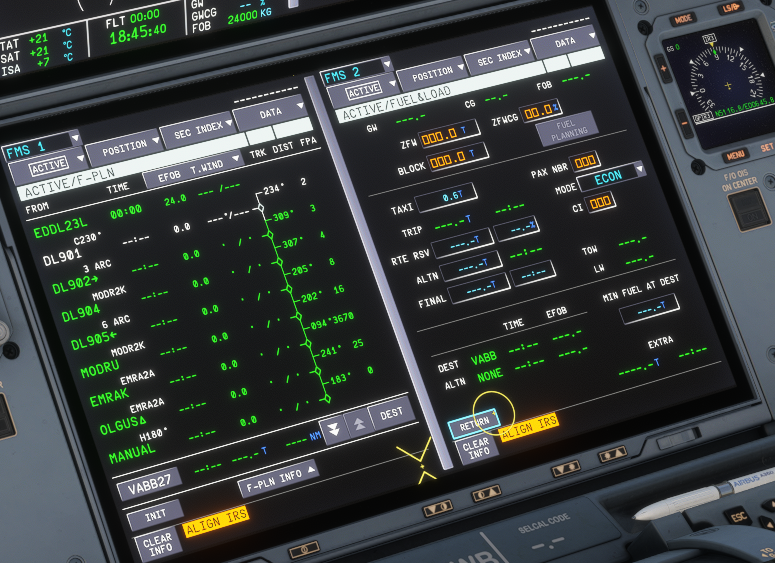Click the ALIGN IRS message on FMS 1
This screenshot has height=563, width=775.
(x=215, y=521)
